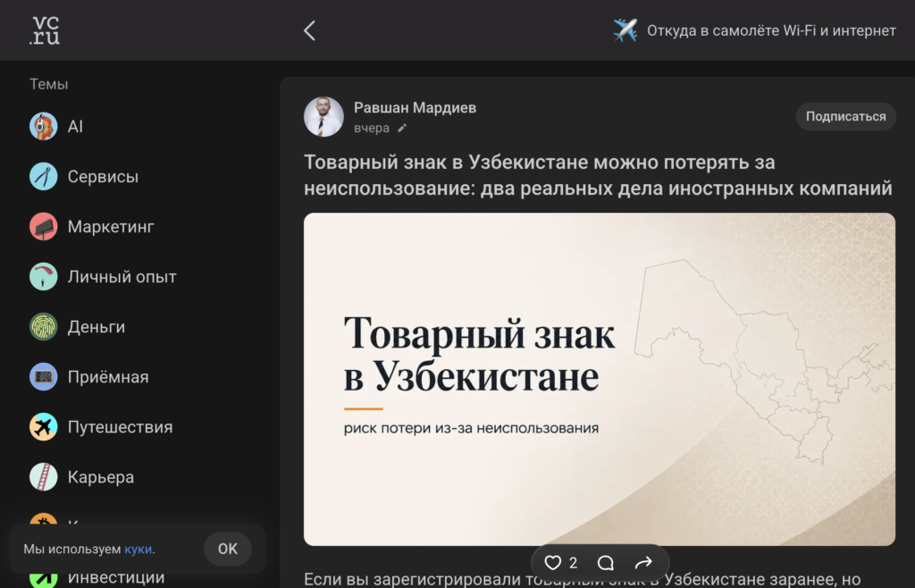This screenshot has width=915, height=588.
Task: Open the article cover image
Action: [x=600, y=379]
